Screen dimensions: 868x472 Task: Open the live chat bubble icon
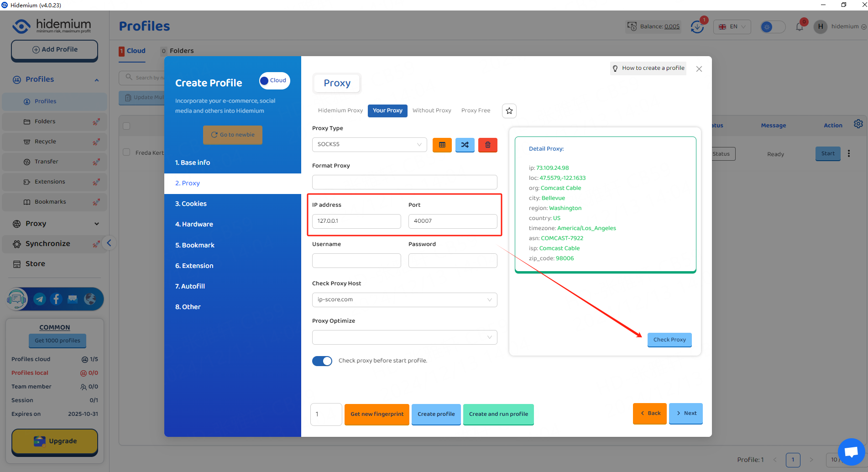[x=851, y=452]
